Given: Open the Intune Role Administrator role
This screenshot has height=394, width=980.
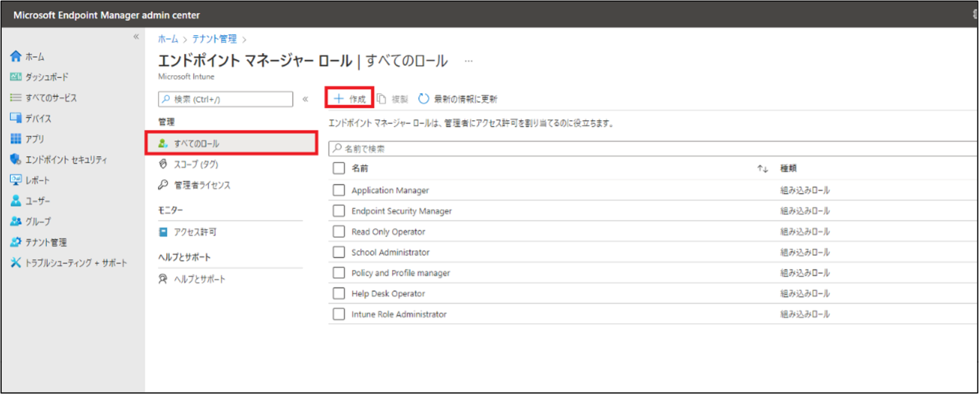Looking at the screenshot, I should [x=399, y=314].
